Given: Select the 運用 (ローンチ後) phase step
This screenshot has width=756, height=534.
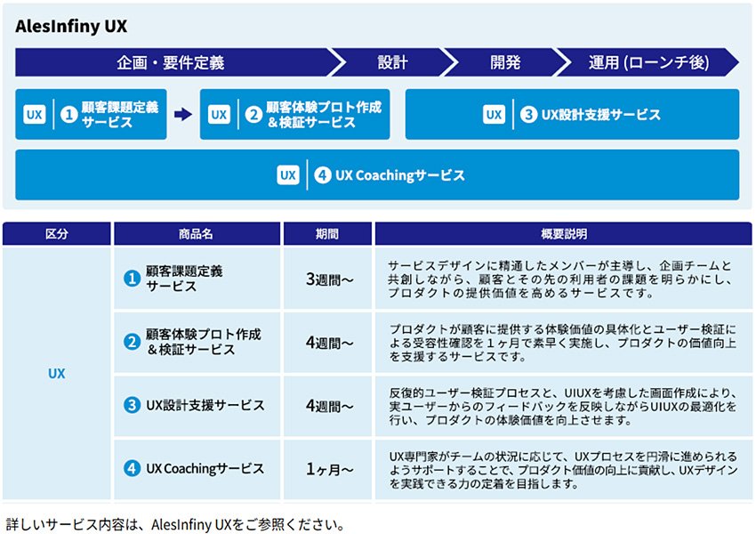Looking at the screenshot, I should tap(647, 62).
